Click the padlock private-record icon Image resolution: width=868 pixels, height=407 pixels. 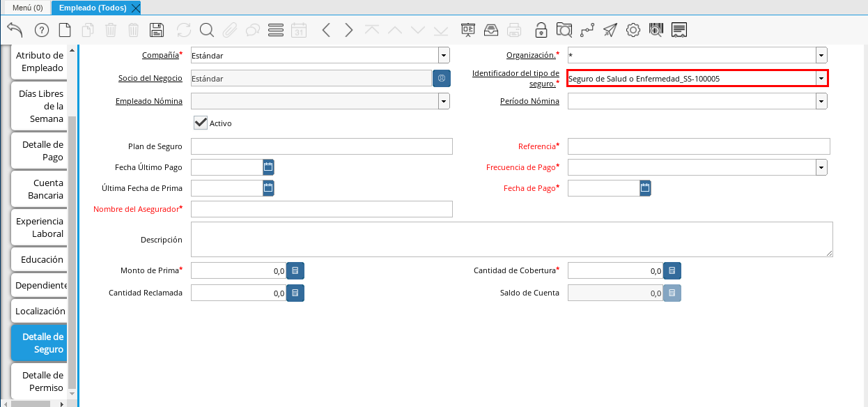pyautogui.click(x=541, y=30)
